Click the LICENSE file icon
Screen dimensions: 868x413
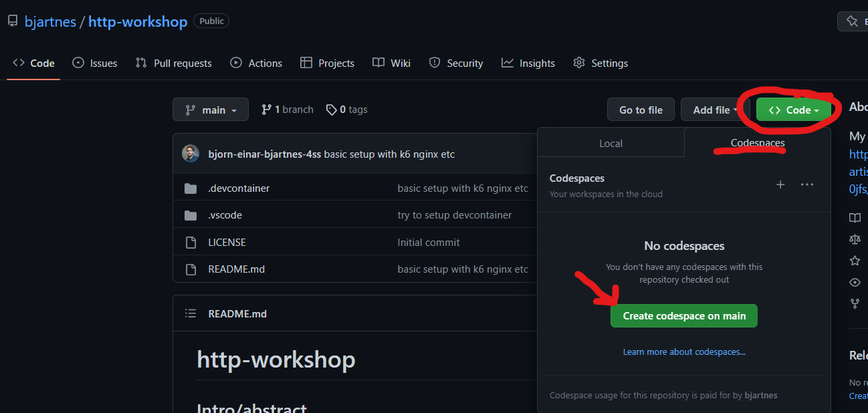click(191, 242)
